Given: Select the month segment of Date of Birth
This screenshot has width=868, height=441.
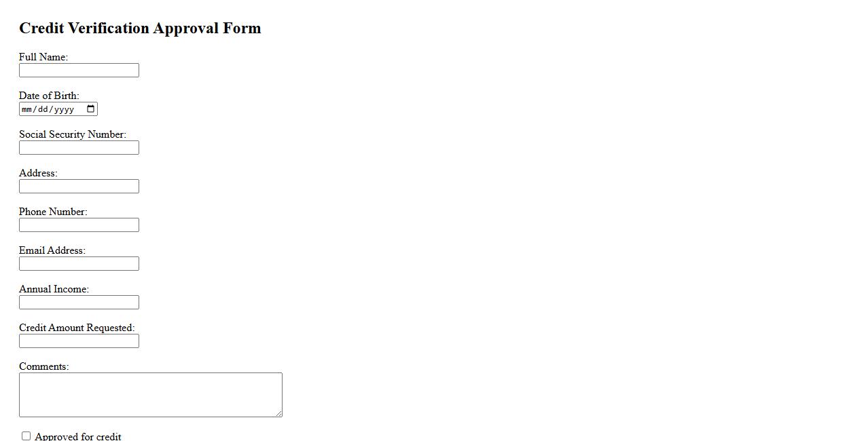Looking at the screenshot, I should click(27, 109).
